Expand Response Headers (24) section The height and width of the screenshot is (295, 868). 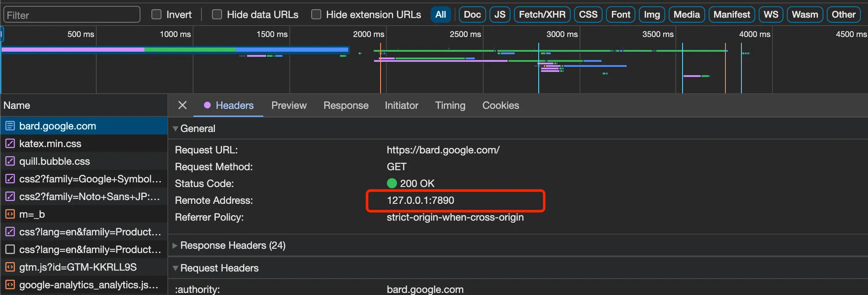click(175, 245)
